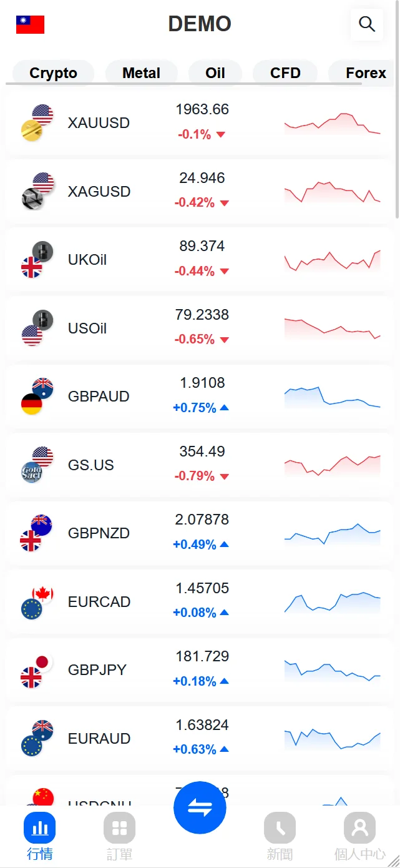400x868 pixels.
Task: Click the vertical scrollbar on the right
Action: [398, 156]
